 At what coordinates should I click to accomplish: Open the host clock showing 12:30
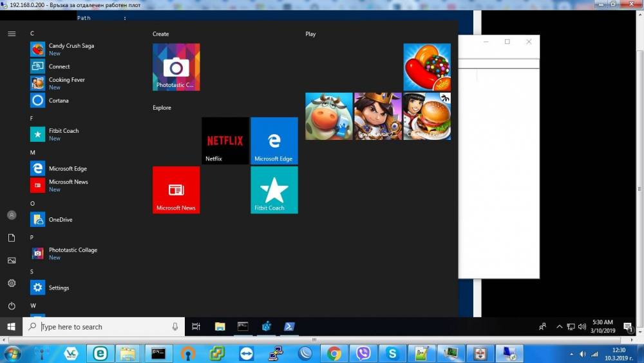(x=618, y=354)
